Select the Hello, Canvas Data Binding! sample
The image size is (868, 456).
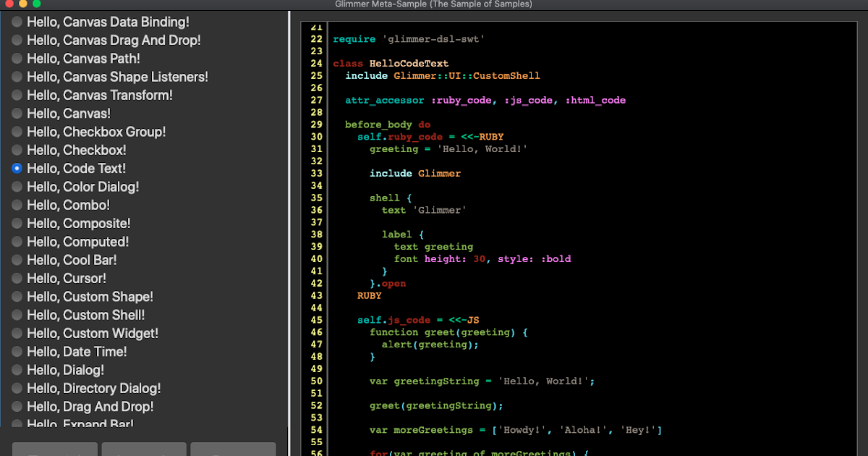[17, 22]
